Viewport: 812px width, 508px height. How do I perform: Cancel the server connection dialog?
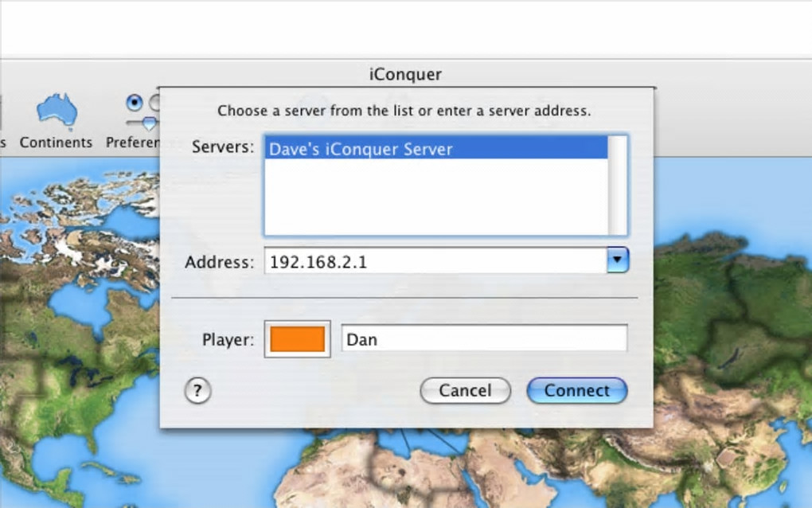tap(465, 390)
